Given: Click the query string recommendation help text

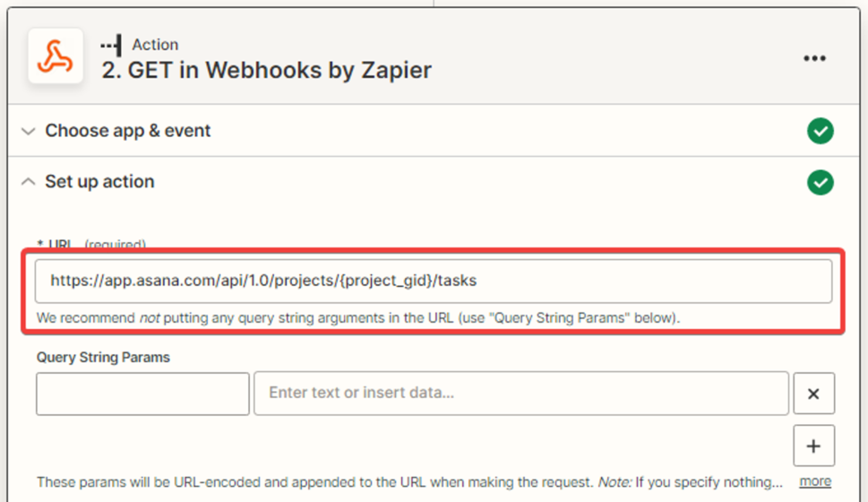Looking at the screenshot, I should (x=358, y=318).
